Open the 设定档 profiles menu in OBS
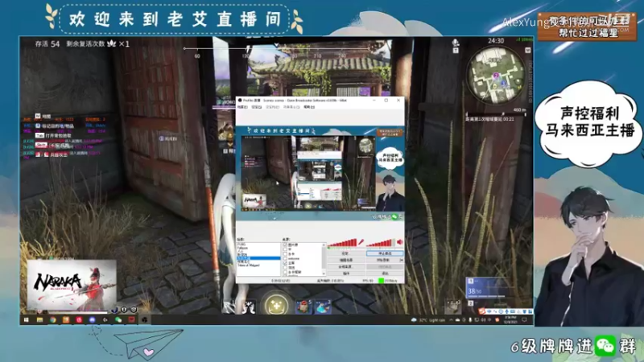This screenshot has height=362, width=644. point(272,107)
